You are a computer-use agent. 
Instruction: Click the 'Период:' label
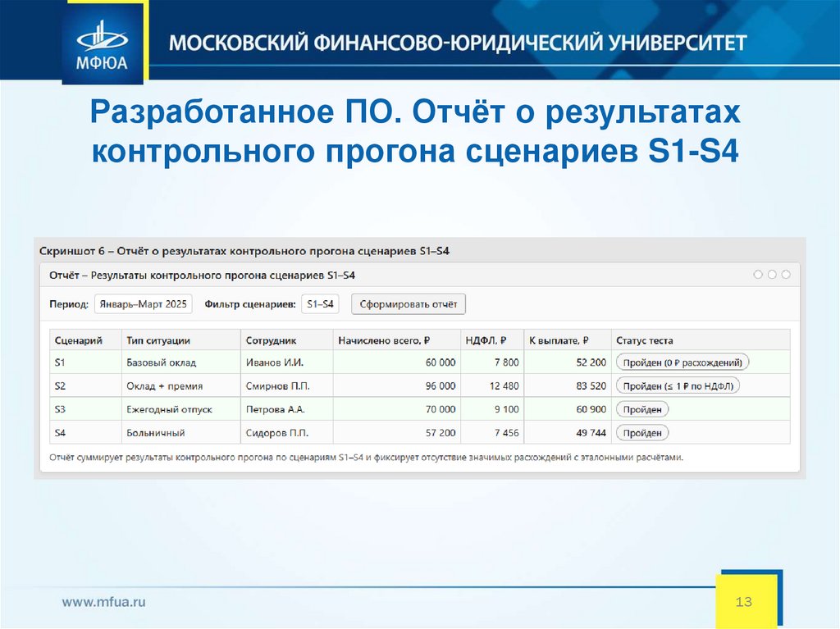pos(69,304)
